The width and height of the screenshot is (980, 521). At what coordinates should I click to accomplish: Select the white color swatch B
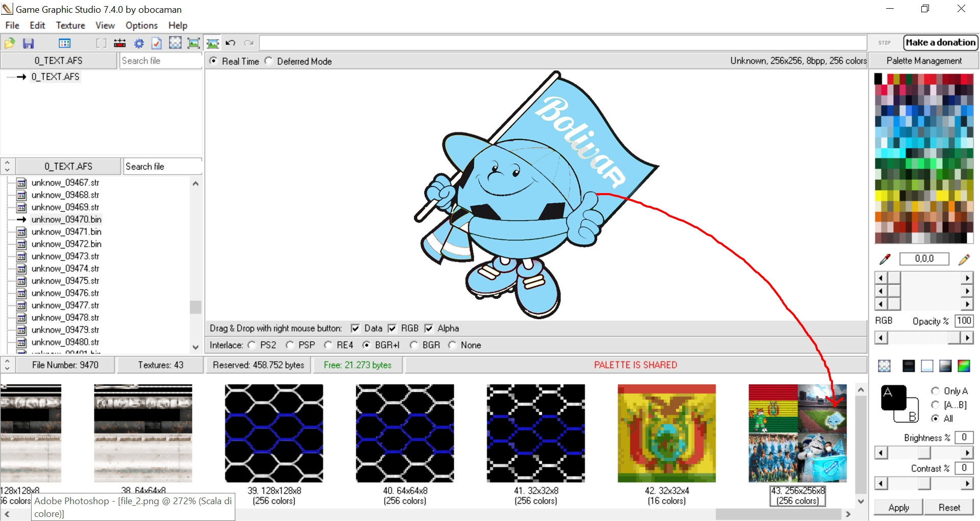tap(912, 416)
